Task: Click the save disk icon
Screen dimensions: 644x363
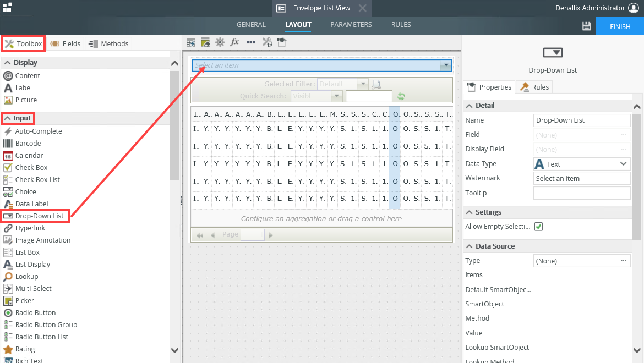Action: tap(586, 26)
